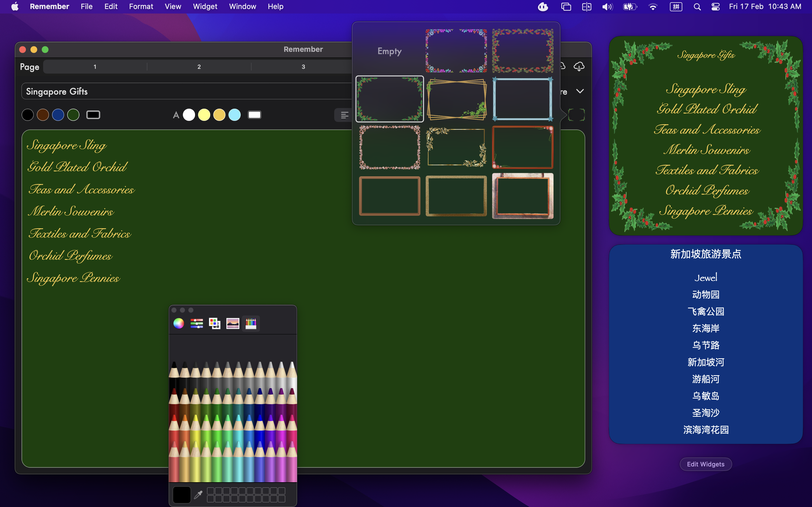Switch to the color wheel picker
Screen dimensions: 812x507
point(178,323)
